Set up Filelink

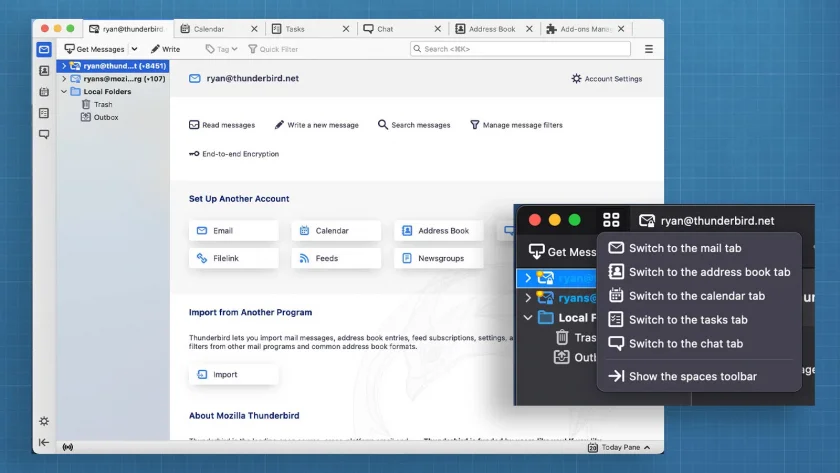point(234,258)
